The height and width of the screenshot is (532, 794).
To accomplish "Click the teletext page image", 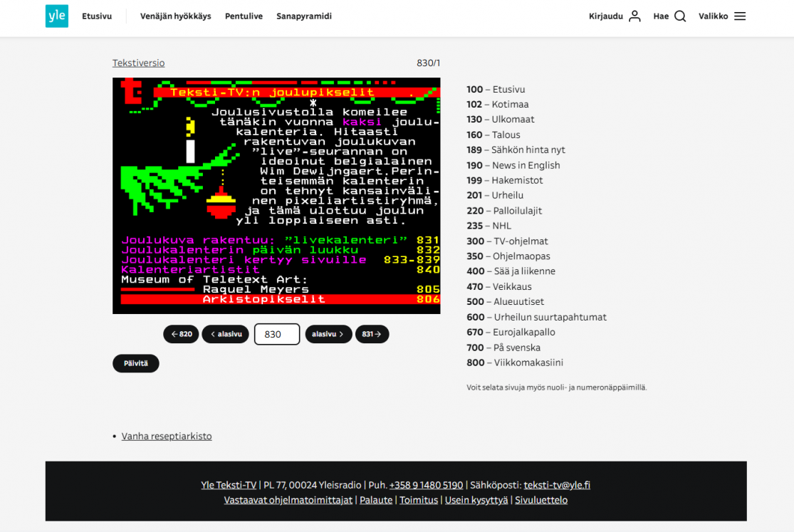I will (276, 196).
